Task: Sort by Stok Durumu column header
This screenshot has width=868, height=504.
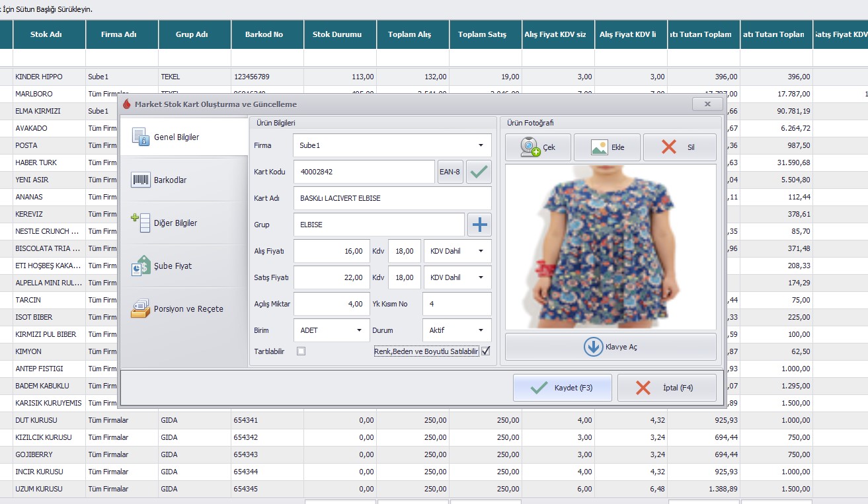Action: [340, 34]
